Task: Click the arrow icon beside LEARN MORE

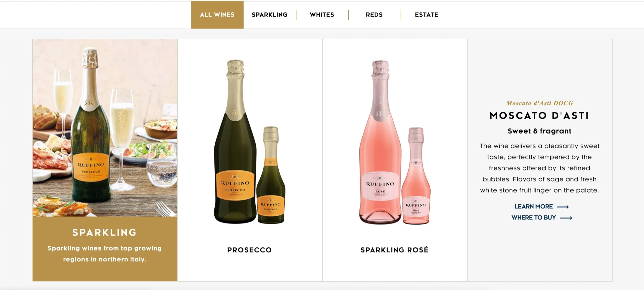Action: [563, 207]
